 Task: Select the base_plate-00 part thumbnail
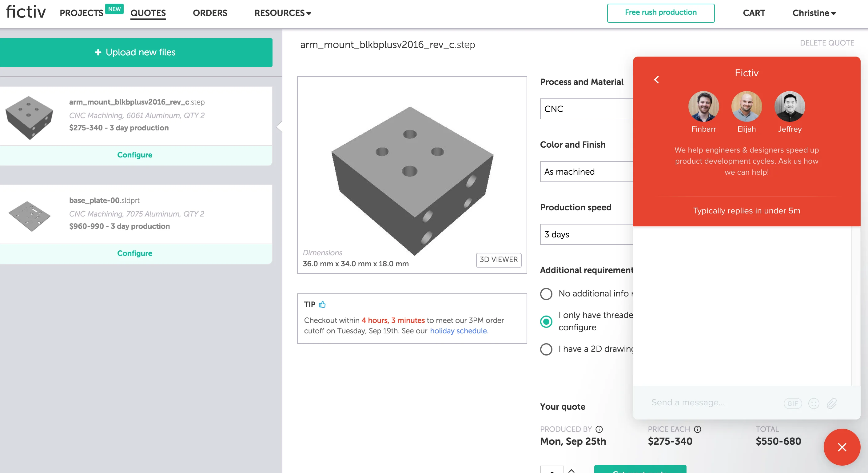point(29,216)
